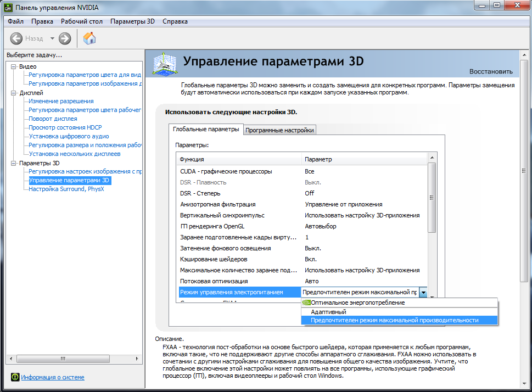Click the 3D settings header icon
This screenshot has width=532, height=392.
[x=165, y=64]
